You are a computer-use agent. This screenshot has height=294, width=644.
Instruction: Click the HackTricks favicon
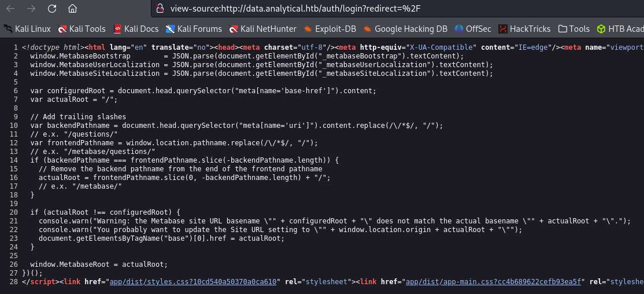point(503,29)
